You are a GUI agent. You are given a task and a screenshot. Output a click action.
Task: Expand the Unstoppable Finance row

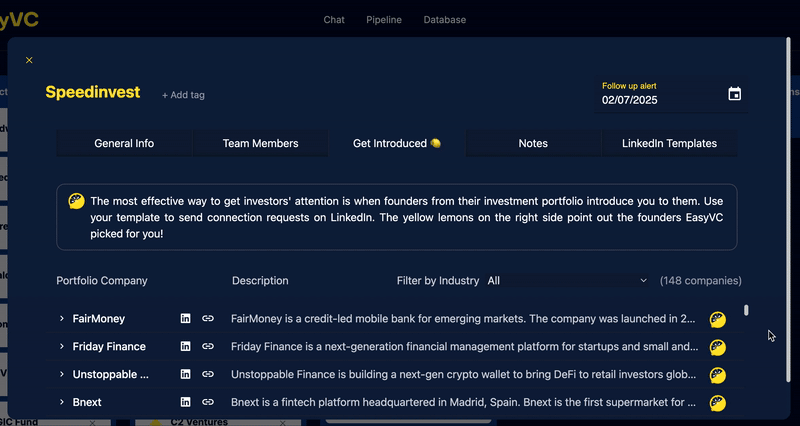[x=62, y=374]
